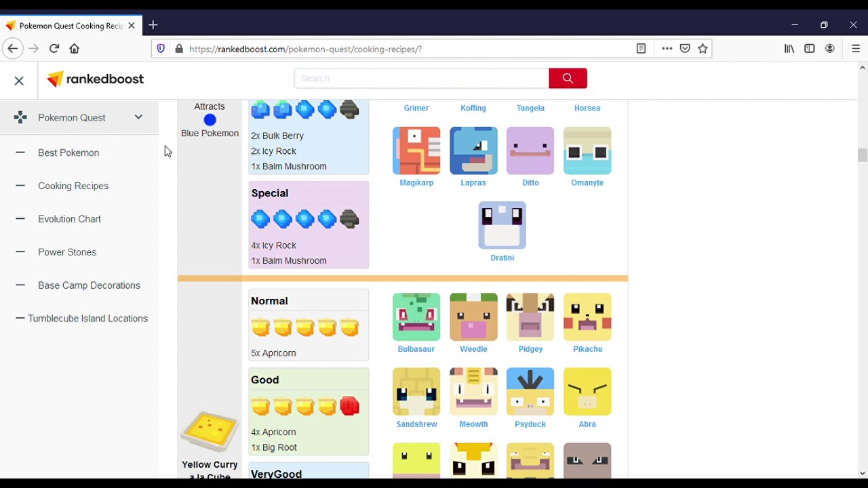
Task: Click the site padlock icon
Action: (179, 49)
